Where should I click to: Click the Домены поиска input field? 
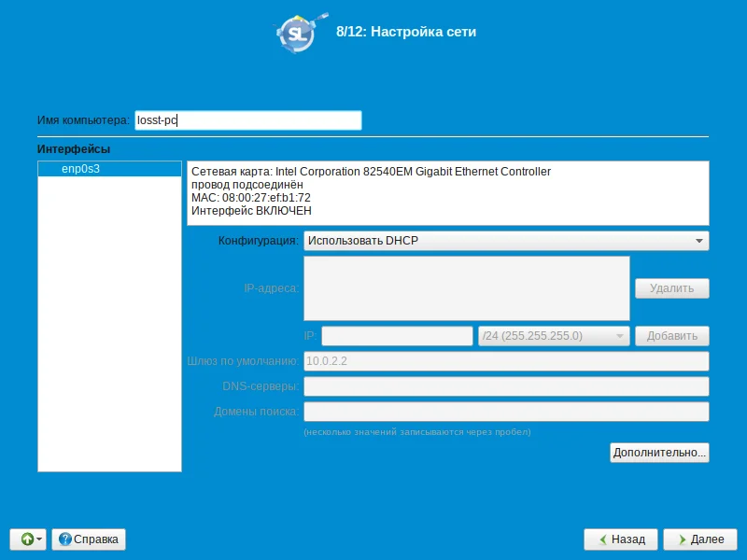point(506,412)
